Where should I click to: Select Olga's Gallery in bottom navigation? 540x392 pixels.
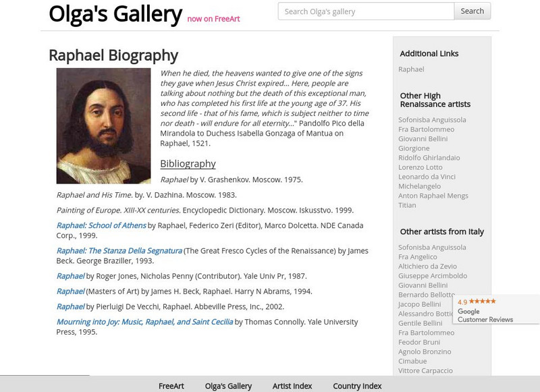tap(228, 386)
